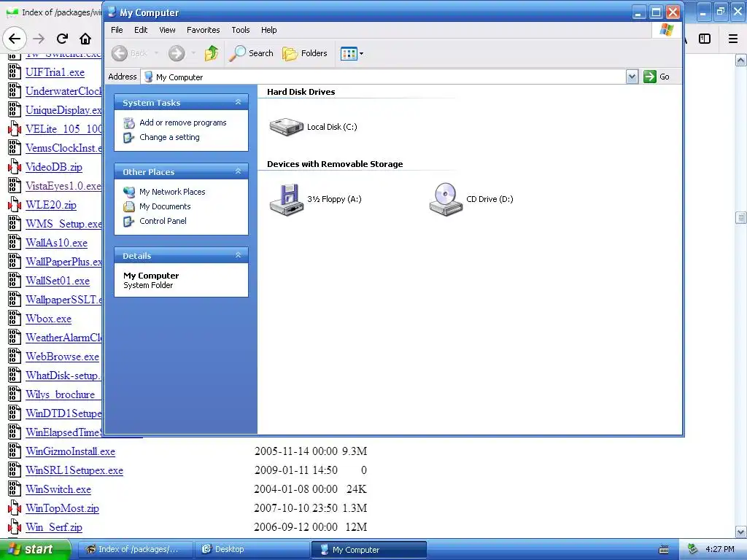This screenshot has height=560, width=747.
Task: Open the browser hamburger menu
Action: (x=733, y=39)
